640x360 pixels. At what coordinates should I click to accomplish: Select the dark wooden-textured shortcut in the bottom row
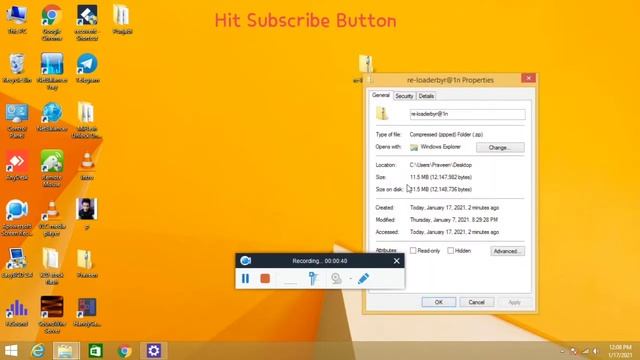tap(52, 315)
